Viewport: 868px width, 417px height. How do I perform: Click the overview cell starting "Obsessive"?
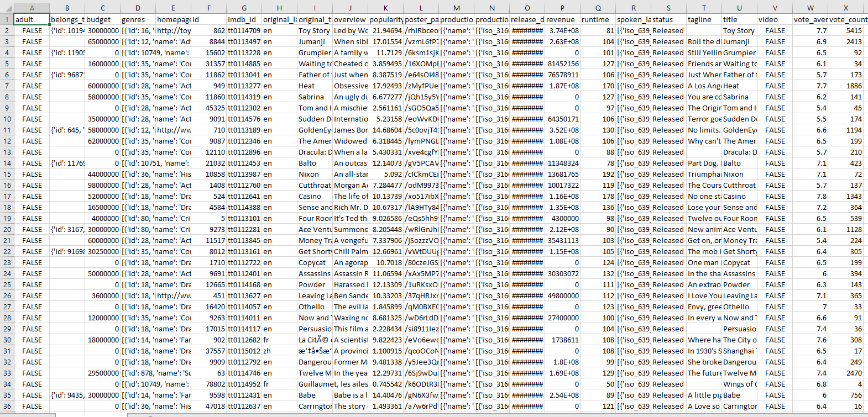(x=351, y=86)
